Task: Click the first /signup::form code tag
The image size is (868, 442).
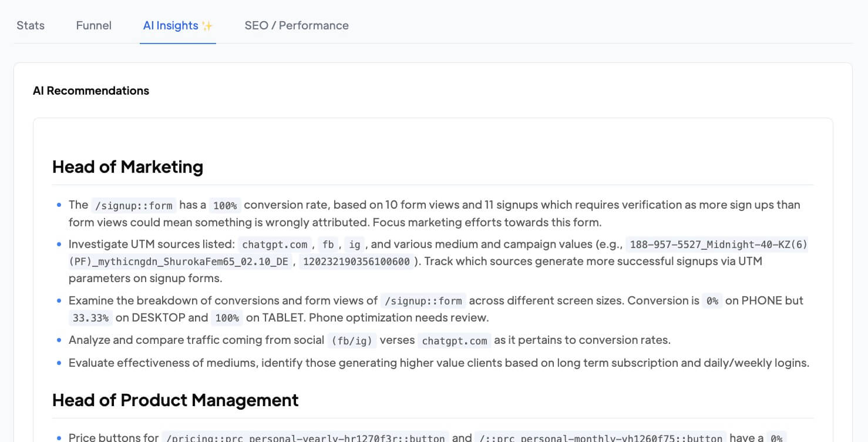Action: 133,205
